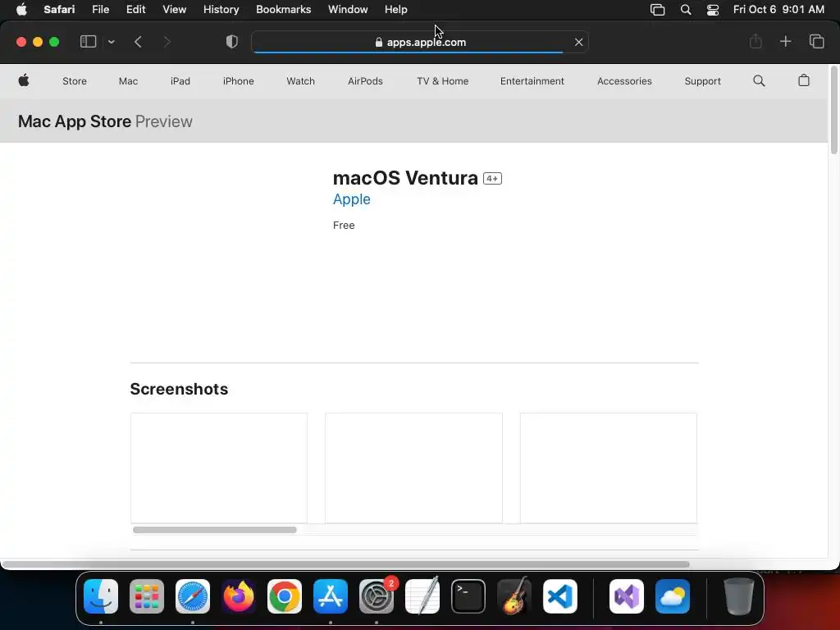Launch GarageBand from the Dock

pos(514,596)
